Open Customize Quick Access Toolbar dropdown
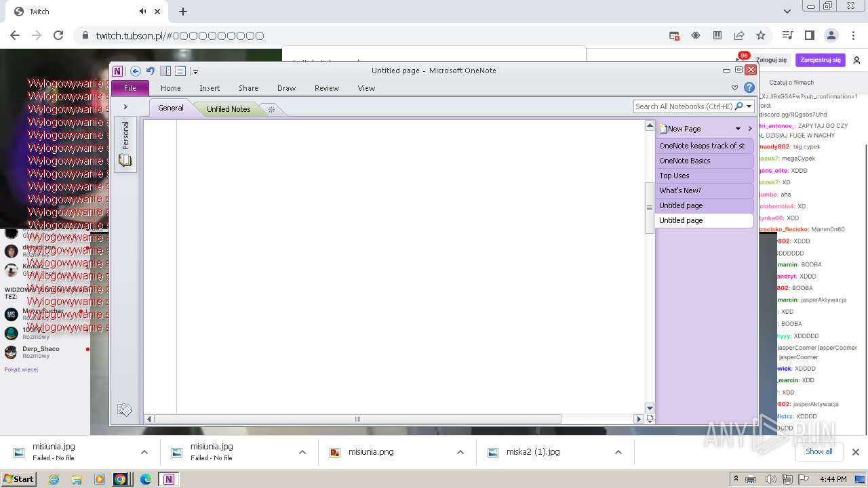 (x=195, y=71)
